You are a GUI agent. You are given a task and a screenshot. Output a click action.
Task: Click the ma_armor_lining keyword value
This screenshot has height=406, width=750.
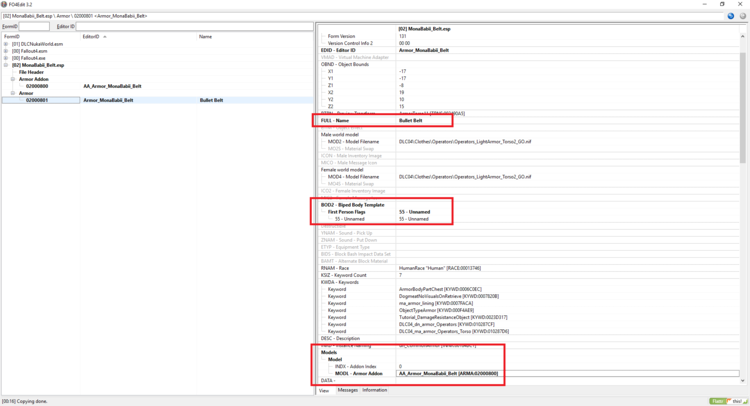coord(436,303)
